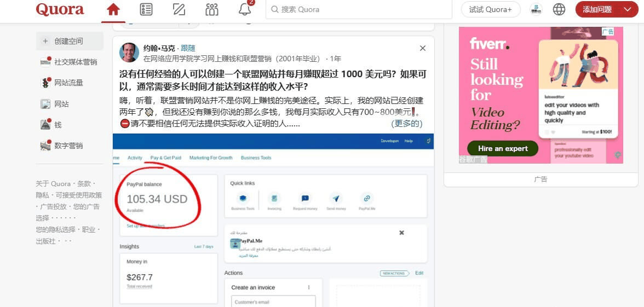This screenshot has width=644, height=307.
Task: Open language globe icon
Action: (x=559, y=9)
